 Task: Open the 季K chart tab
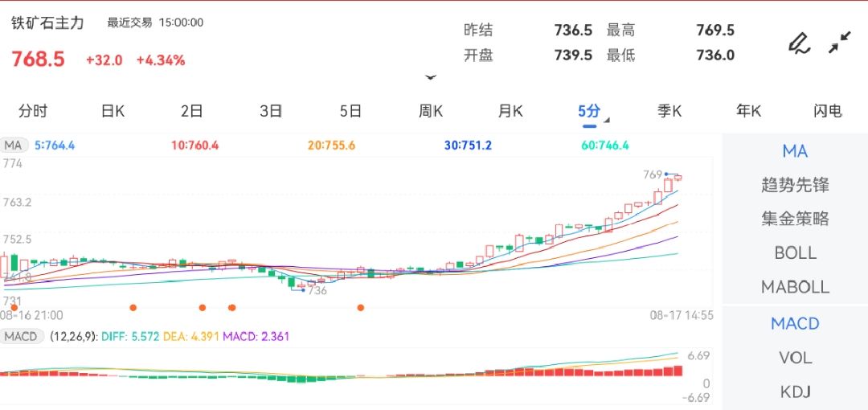point(669,112)
